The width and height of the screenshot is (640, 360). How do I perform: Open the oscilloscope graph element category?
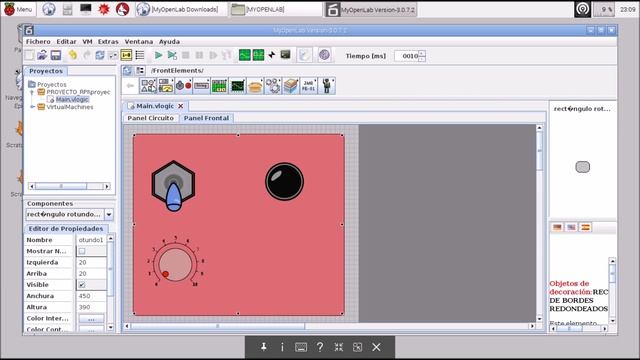click(x=237, y=86)
